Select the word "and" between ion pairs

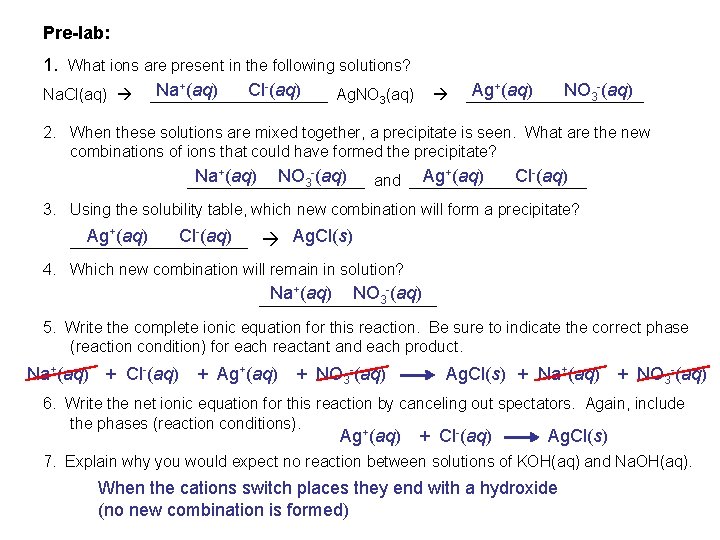(387, 181)
